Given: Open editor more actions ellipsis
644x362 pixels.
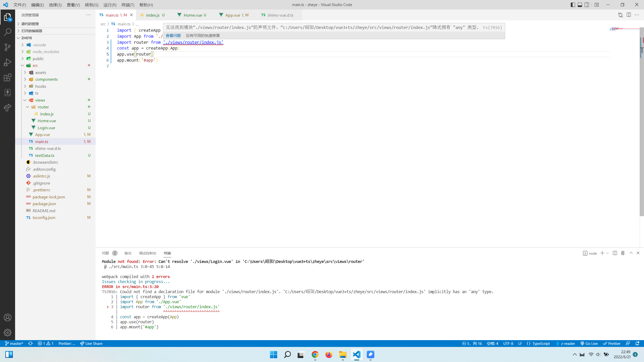Looking at the screenshot, I should tap(637, 15).
